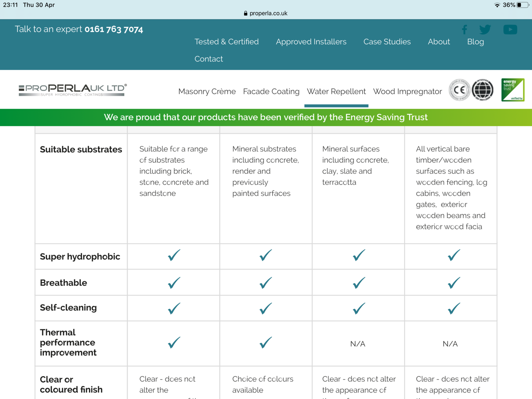Open Case Studies from the top menu

[x=387, y=42]
